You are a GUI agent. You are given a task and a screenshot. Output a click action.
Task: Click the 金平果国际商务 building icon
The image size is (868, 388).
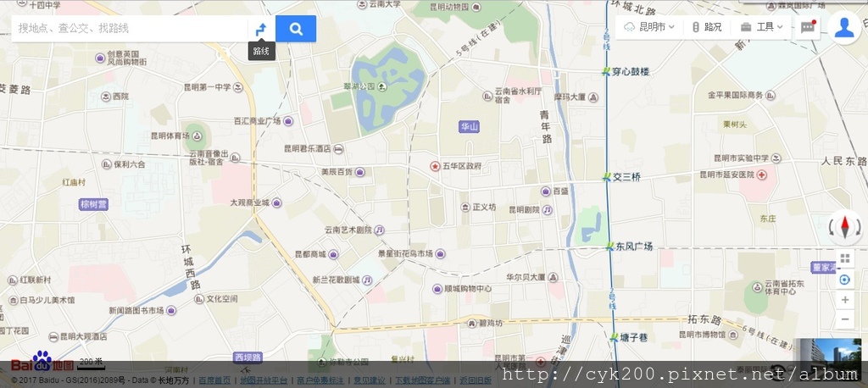tap(770, 95)
